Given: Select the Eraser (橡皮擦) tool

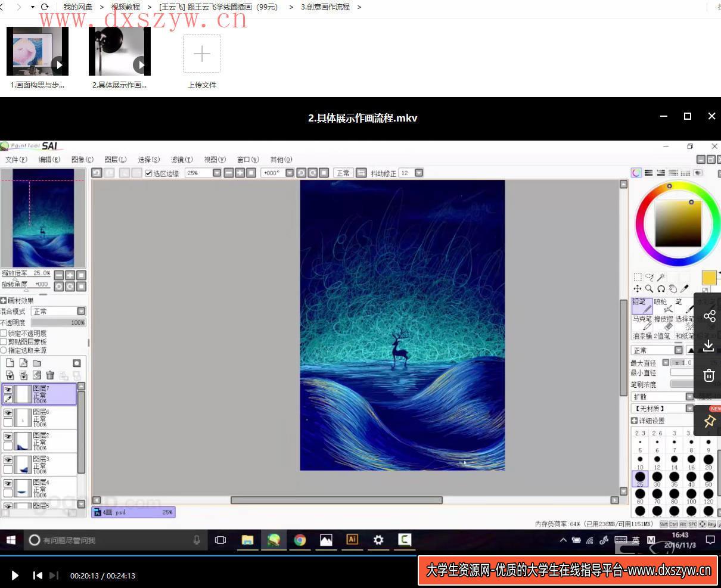Looking at the screenshot, I should click(x=663, y=322).
